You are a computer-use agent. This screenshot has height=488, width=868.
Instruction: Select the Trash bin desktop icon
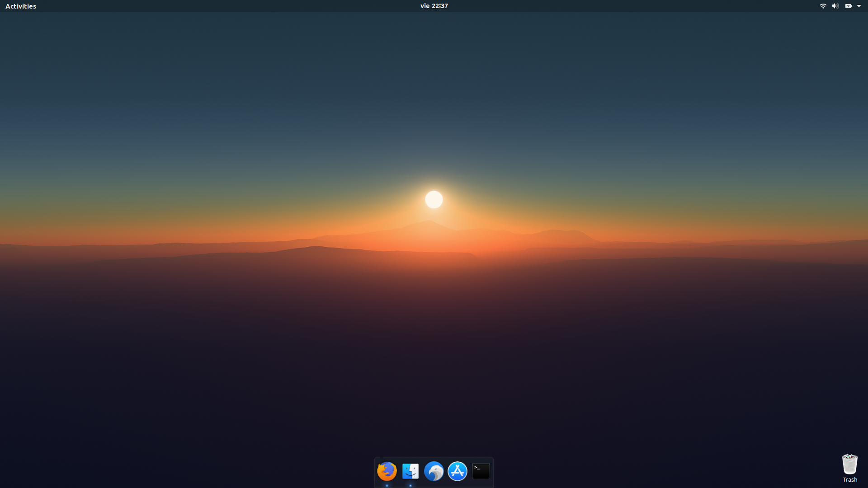click(x=849, y=465)
